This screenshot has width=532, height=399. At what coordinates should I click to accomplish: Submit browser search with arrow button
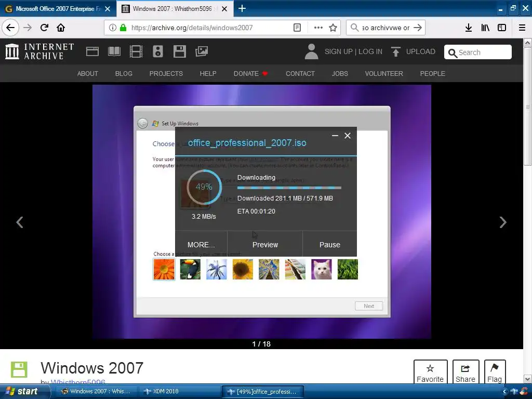tap(418, 28)
